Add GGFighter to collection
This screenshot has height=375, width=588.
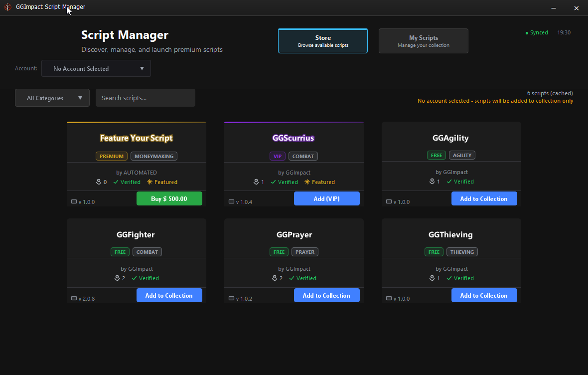tap(169, 295)
